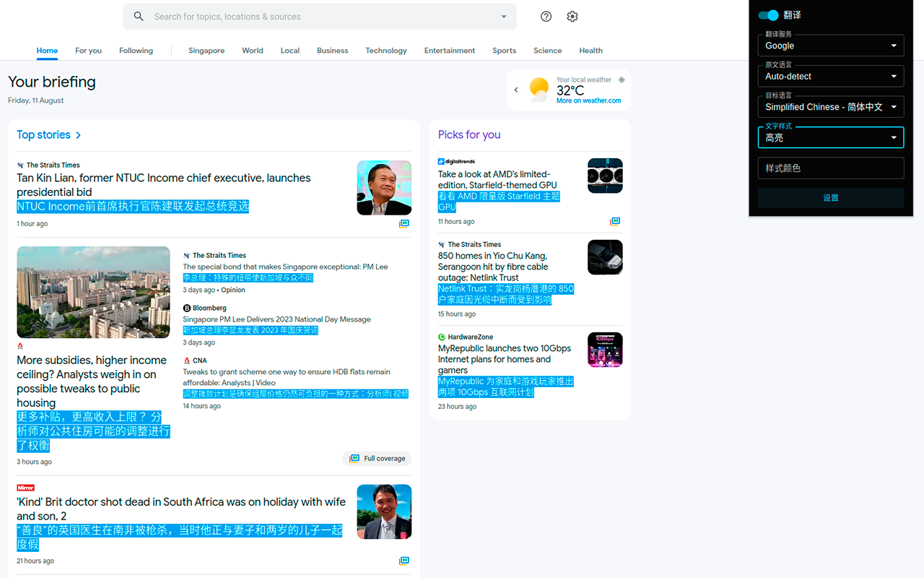Open the For you tab

88,51
